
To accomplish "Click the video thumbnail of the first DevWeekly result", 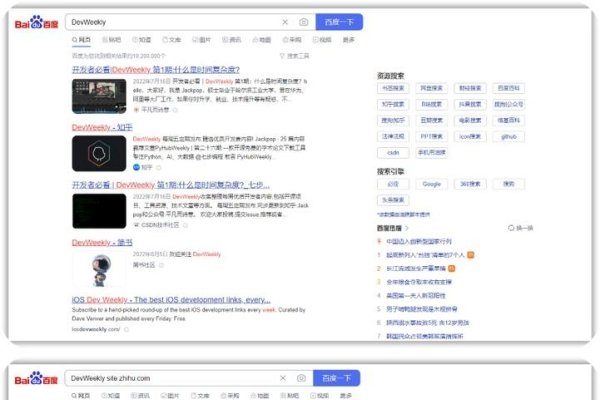I will point(99,96).
